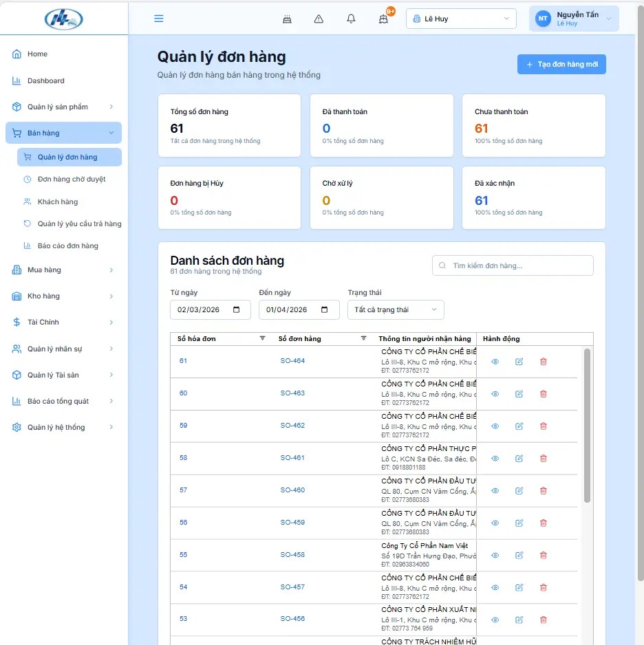Open the bell notifications icon
The height and width of the screenshot is (645, 644).
click(351, 19)
